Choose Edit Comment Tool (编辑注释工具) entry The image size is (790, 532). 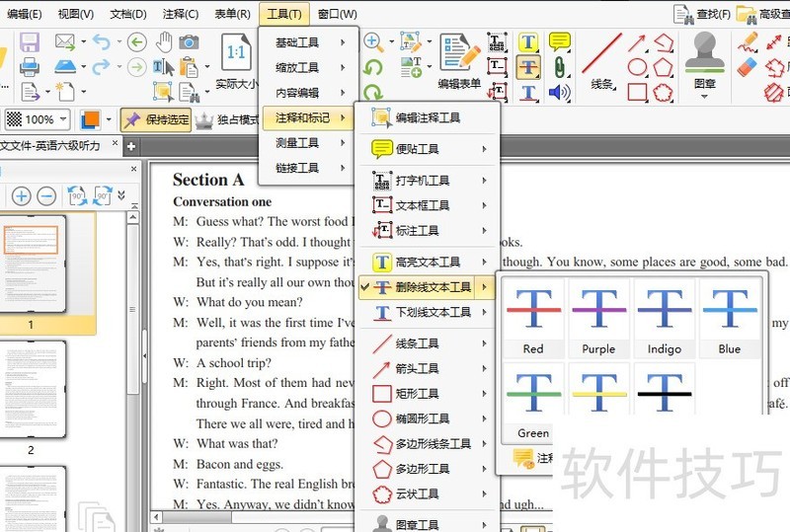pos(428,117)
